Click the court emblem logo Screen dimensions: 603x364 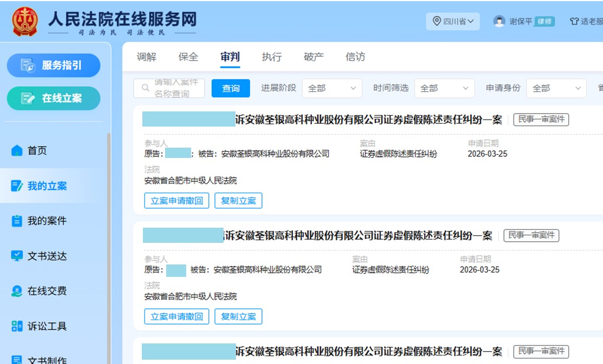(24, 21)
